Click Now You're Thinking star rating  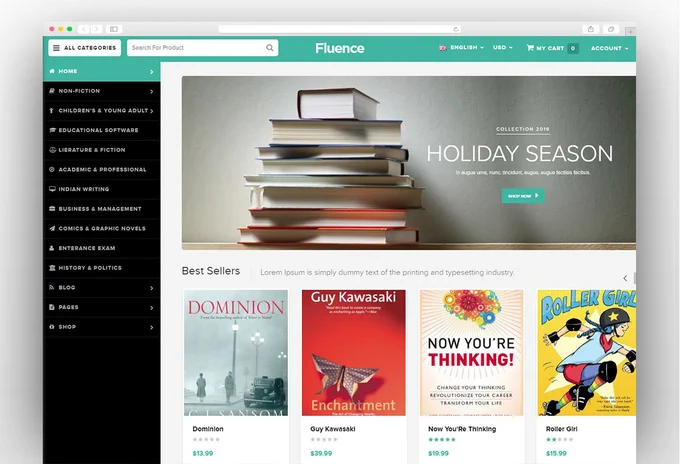442,439
